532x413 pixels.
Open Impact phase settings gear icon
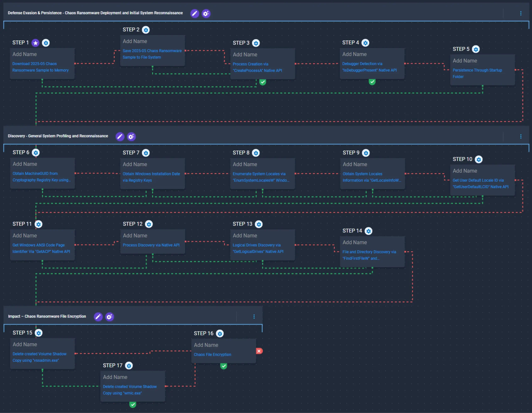(x=110, y=317)
